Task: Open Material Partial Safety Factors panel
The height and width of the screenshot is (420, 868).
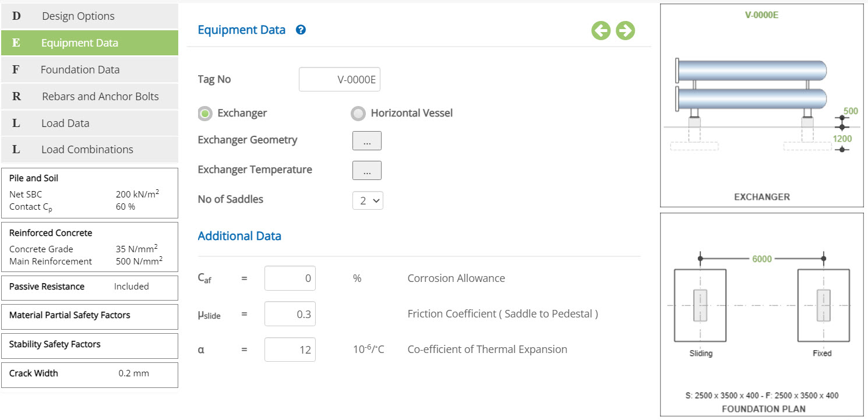Action: click(90, 316)
